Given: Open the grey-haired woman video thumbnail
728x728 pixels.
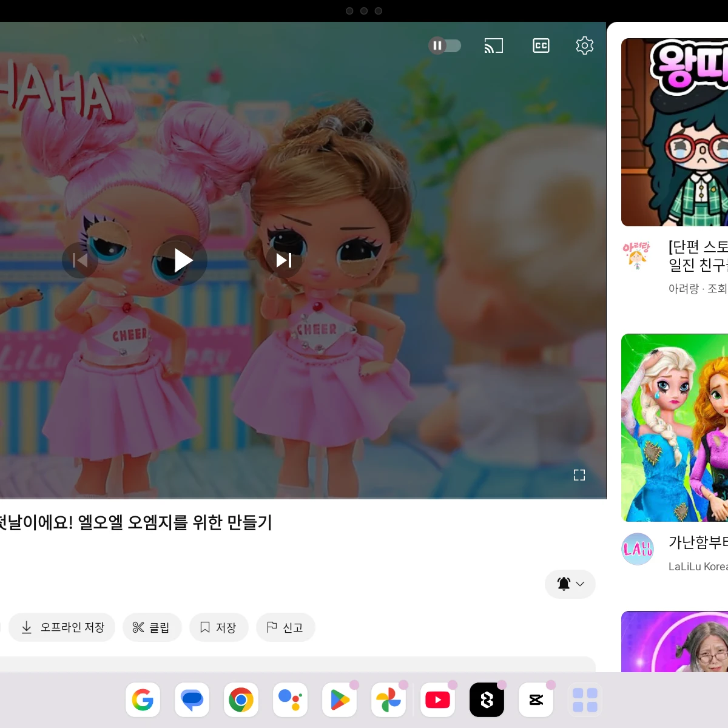Looking at the screenshot, I should click(675, 641).
